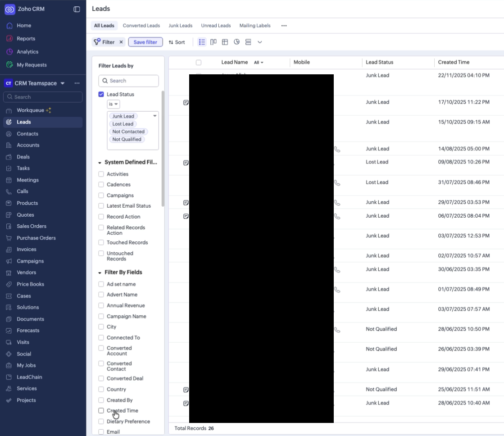The width and height of the screenshot is (504, 436).
Task: Click the filter panel vertical scrollbar
Action: pos(163,149)
